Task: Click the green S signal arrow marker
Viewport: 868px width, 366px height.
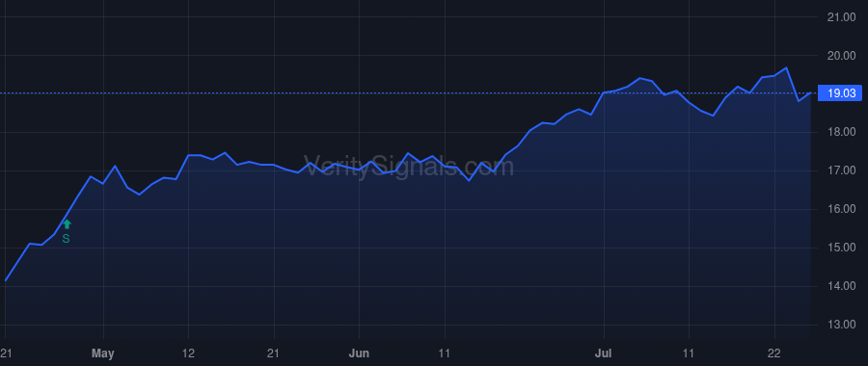Action: point(67,223)
